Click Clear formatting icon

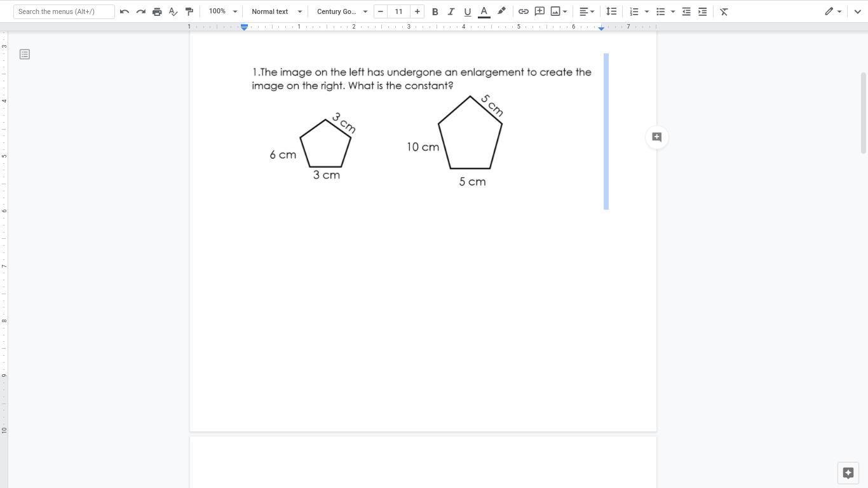click(724, 11)
